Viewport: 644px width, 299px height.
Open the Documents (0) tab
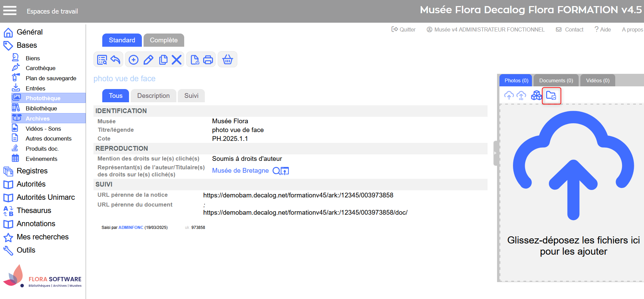(x=556, y=81)
